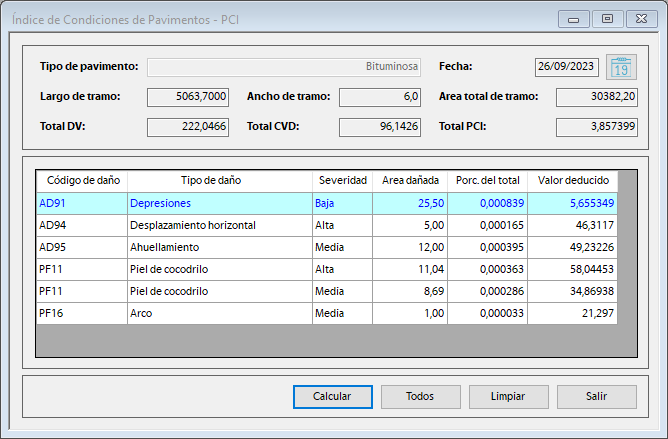Sort by Severidad column header
The width and height of the screenshot is (668, 439).
[x=342, y=181]
